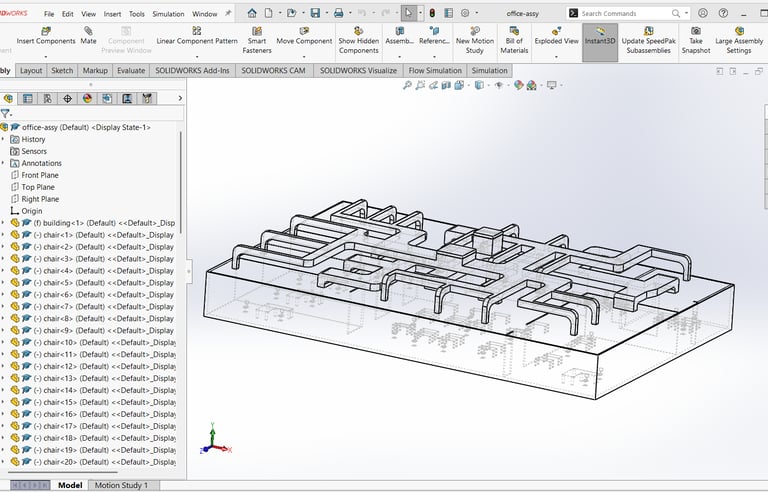Click Zoom to Fit magnifier icon

coord(408,86)
